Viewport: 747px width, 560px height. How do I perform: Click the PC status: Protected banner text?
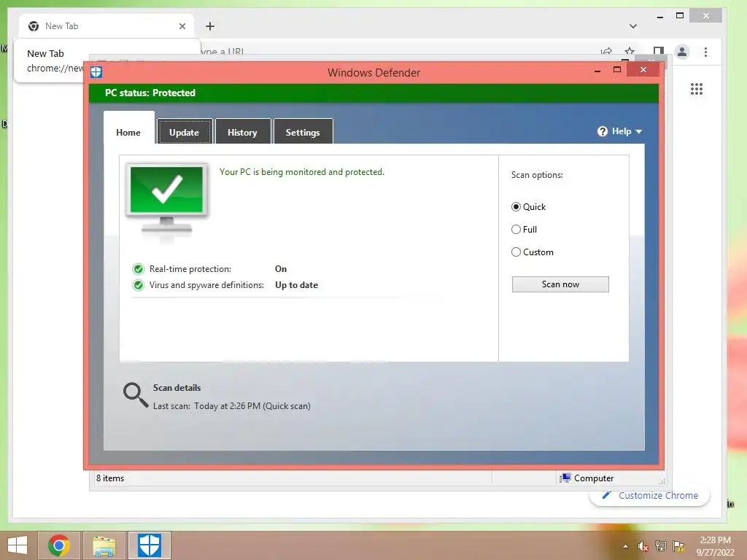150,93
